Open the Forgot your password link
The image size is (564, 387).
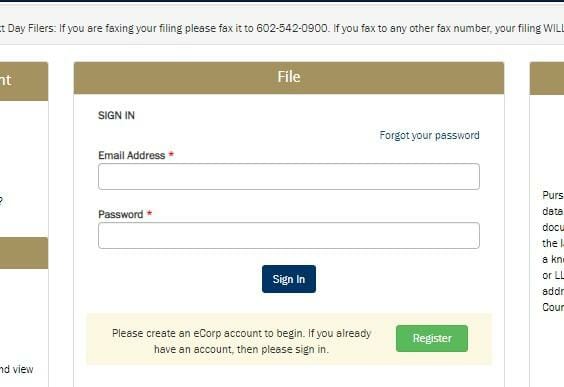point(429,136)
